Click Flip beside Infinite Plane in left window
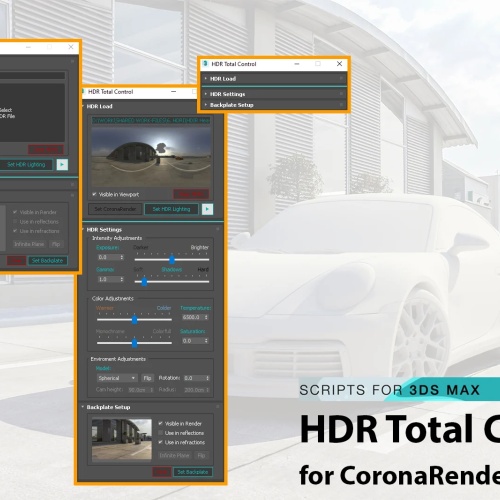Image resolution: width=500 pixels, height=500 pixels. (56, 244)
